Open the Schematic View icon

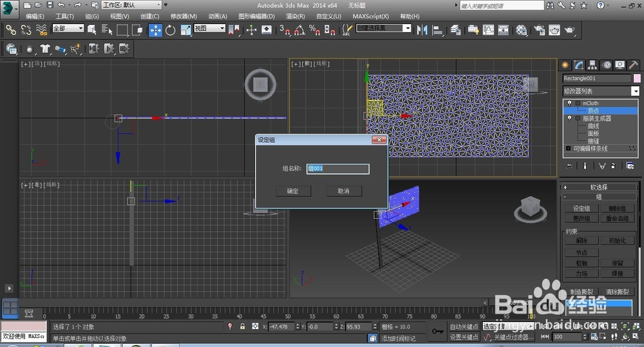point(503,30)
